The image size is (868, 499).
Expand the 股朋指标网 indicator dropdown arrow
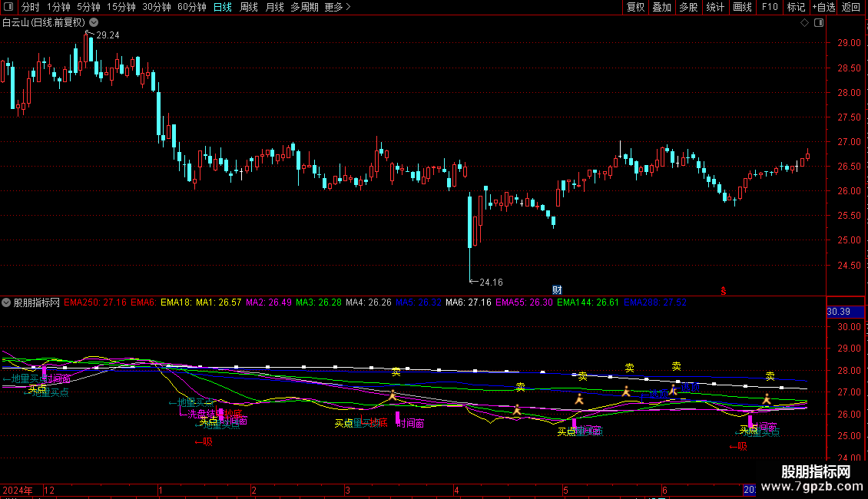6,302
